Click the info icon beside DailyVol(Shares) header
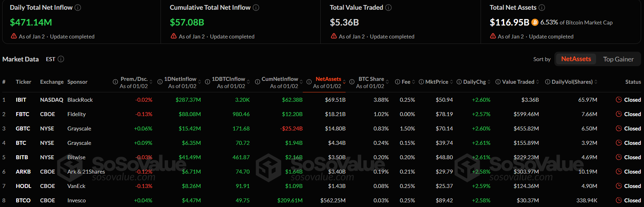This screenshot has width=644, height=207. pyautogui.click(x=547, y=82)
